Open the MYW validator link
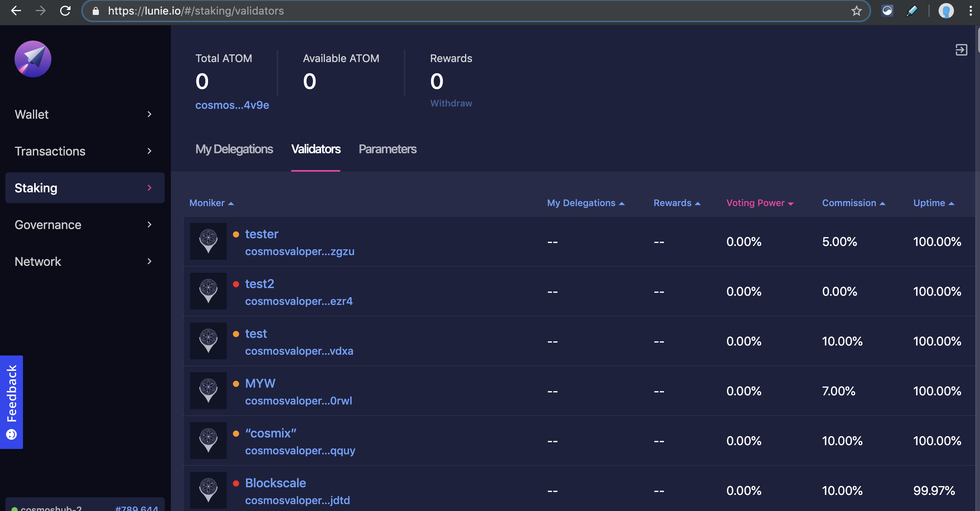 click(260, 383)
